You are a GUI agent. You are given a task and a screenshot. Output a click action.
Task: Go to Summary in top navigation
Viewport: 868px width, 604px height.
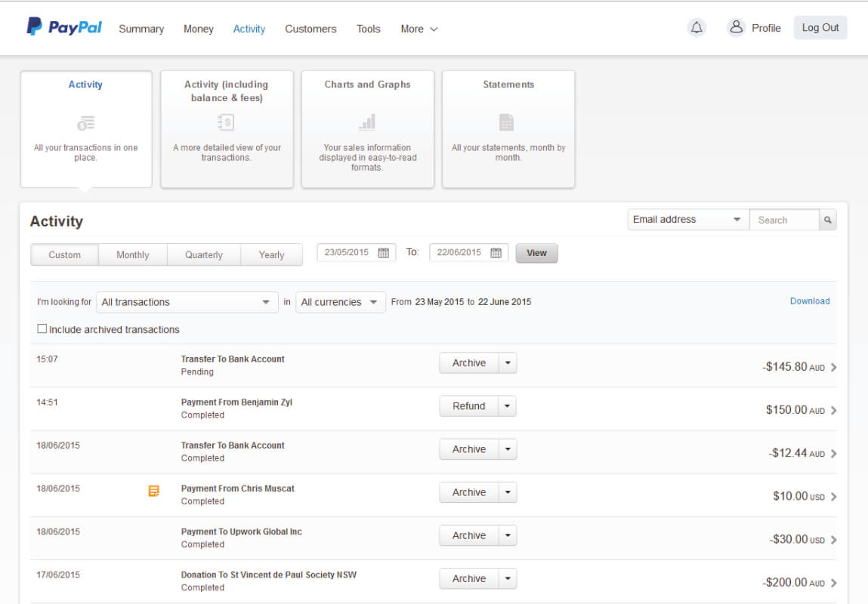tap(141, 29)
